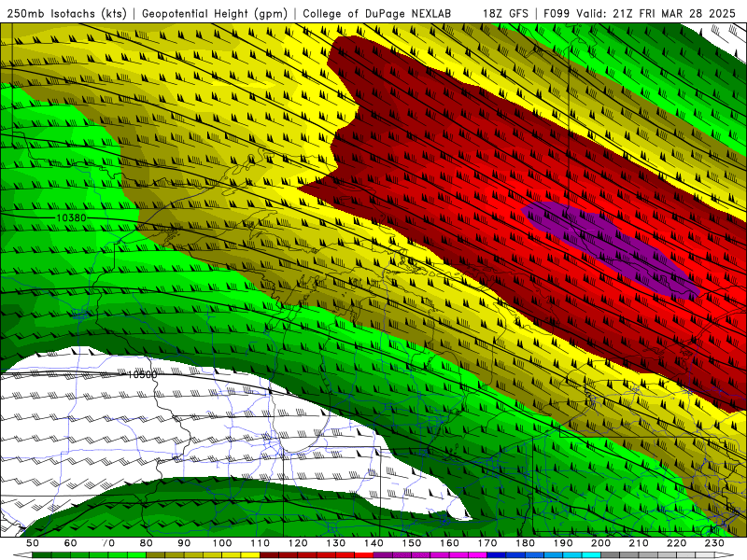The height and width of the screenshot is (560, 747).
Task: Click the 180 value on the colorbar
Action: [525, 543]
